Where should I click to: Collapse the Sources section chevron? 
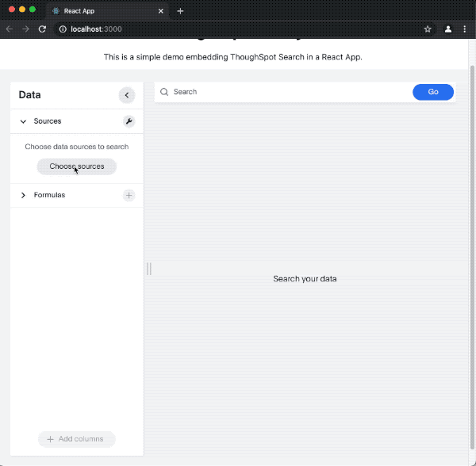[x=23, y=121]
